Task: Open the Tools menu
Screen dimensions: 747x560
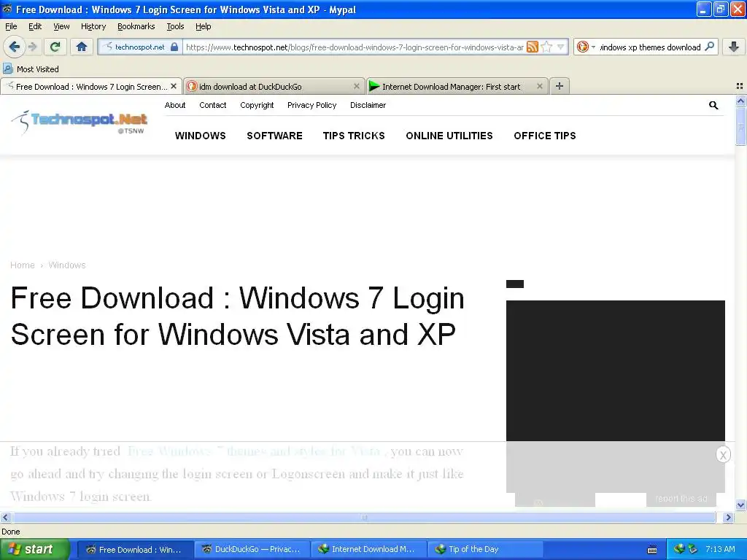Action: click(x=175, y=26)
